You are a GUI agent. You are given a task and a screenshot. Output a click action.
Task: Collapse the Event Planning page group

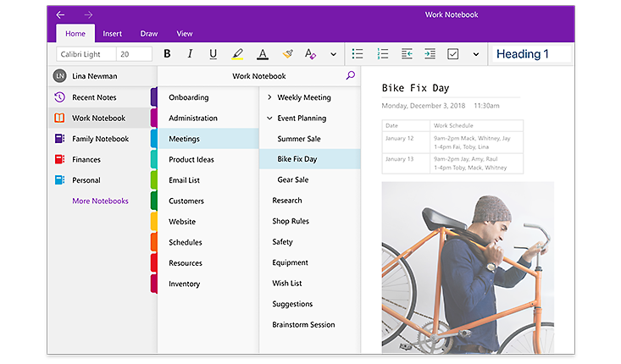(x=269, y=119)
